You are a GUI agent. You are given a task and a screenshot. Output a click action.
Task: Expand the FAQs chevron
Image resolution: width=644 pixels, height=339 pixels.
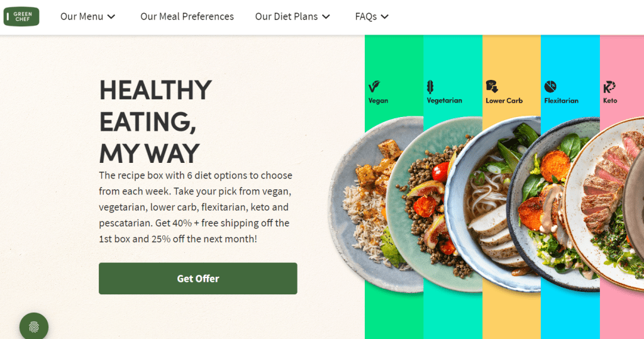pos(385,17)
